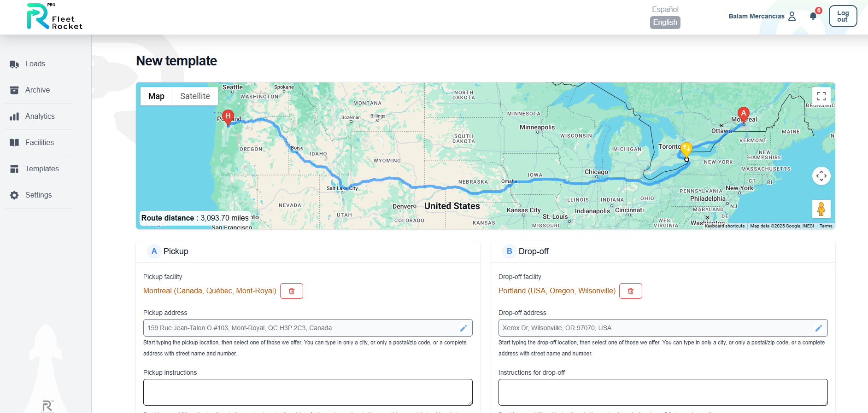Screen dimensions: 868x413
Task: Click the Analytics bar chart icon
Action: point(14,116)
